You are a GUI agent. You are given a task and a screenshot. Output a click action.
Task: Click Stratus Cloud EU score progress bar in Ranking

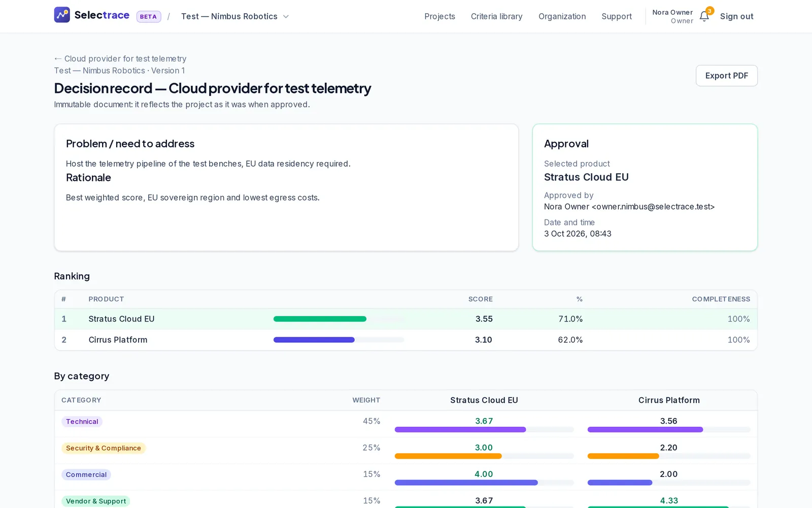(339, 319)
